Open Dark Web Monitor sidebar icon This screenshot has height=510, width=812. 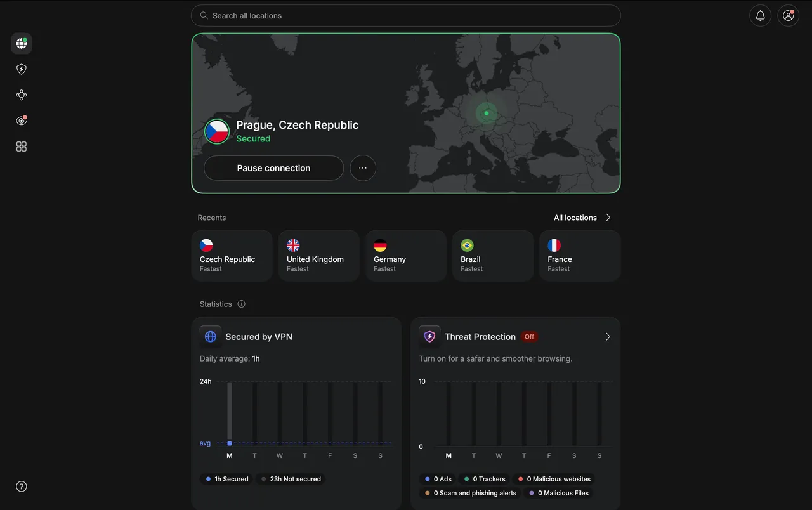(22, 121)
